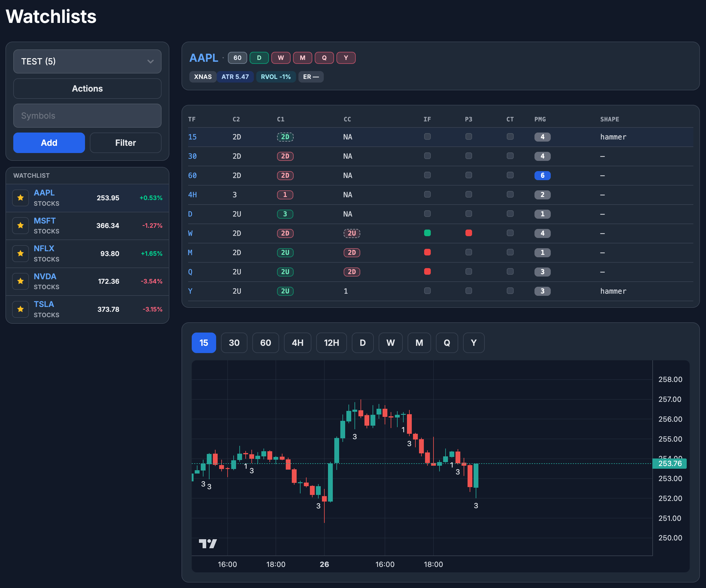The height and width of the screenshot is (588, 706).
Task: Click the green IF indicator on the W row
Action: (x=427, y=233)
